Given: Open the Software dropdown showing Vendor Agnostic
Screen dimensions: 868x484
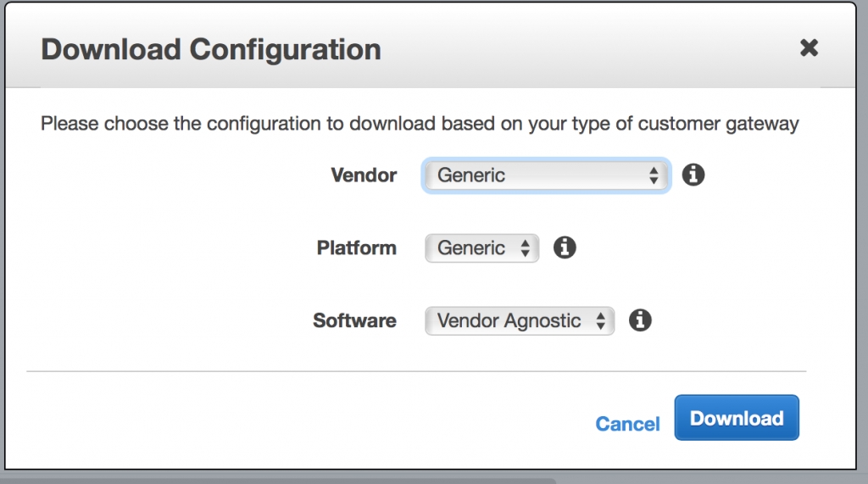Looking at the screenshot, I should pyautogui.click(x=518, y=321).
